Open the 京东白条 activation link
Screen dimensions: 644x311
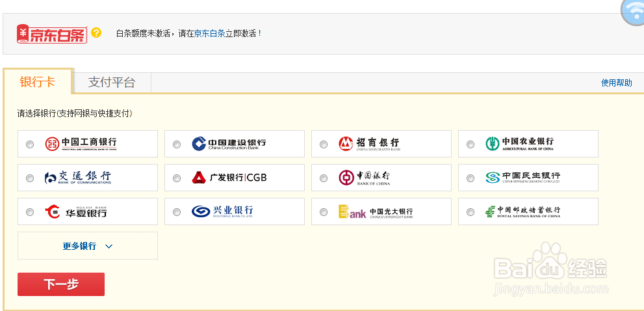click(209, 34)
